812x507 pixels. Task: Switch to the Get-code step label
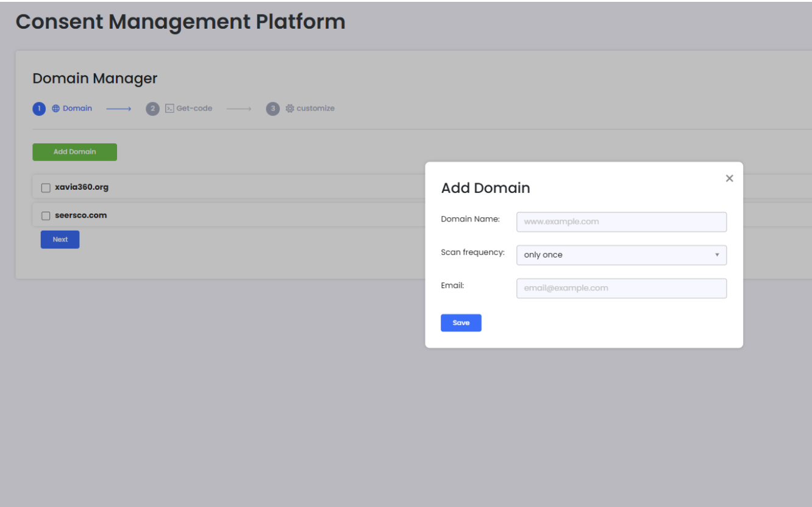[194, 109]
